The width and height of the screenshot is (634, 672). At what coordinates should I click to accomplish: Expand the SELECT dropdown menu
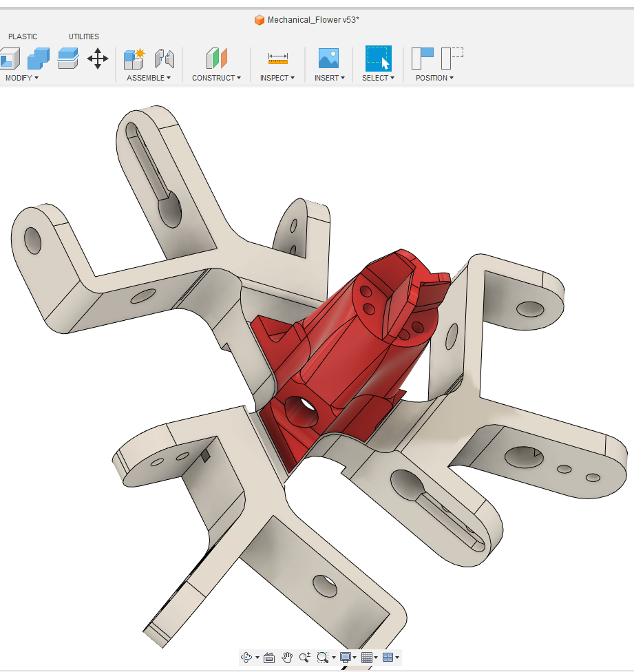[x=378, y=78]
